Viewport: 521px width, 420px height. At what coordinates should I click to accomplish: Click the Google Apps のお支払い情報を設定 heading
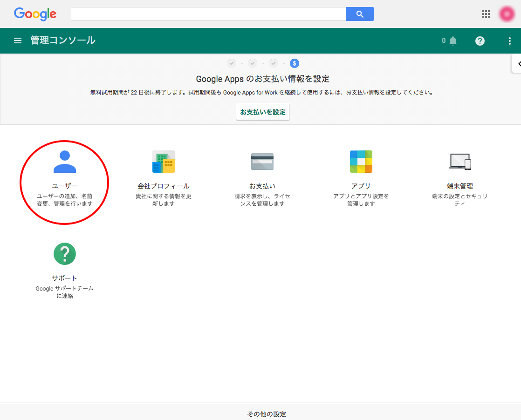tap(263, 79)
